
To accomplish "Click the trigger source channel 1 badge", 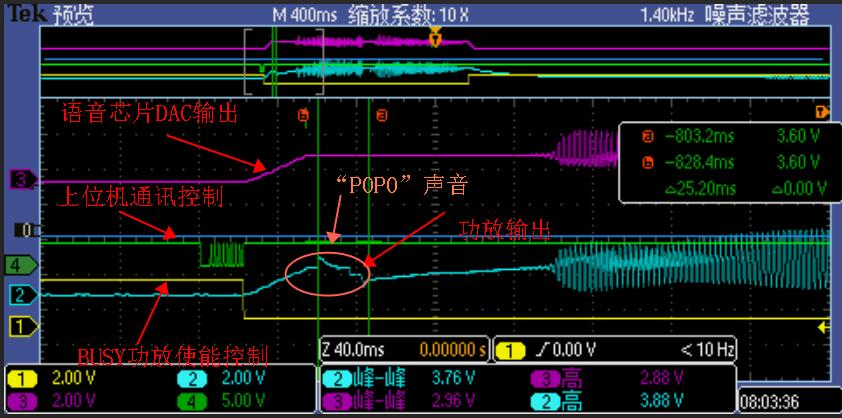I will [x=510, y=351].
